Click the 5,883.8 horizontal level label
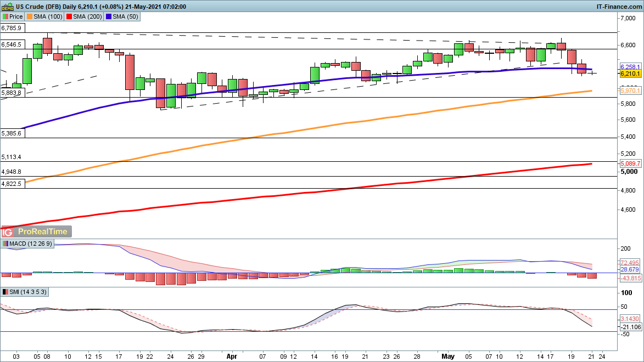This screenshot has height=362, width=644. [12, 93]
